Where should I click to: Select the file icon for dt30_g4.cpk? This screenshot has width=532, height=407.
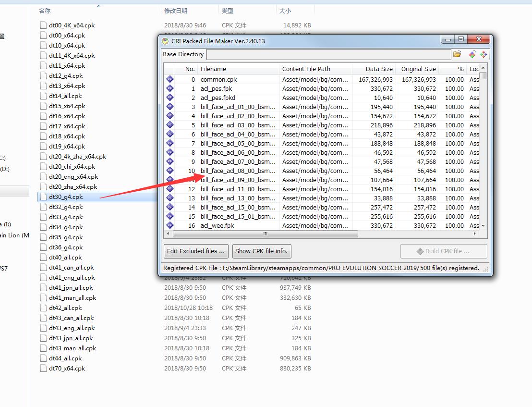click(44, 197)
